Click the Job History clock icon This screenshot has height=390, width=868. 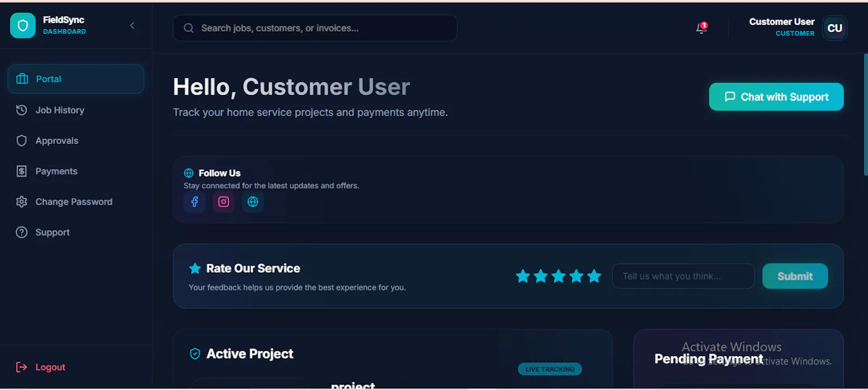tap(22, 110)
